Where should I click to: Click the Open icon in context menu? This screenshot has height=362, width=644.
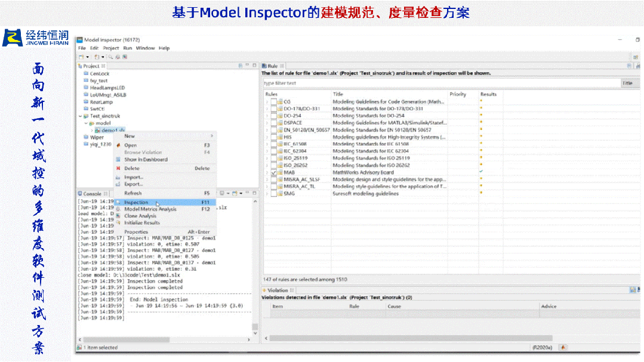point(118,146)
